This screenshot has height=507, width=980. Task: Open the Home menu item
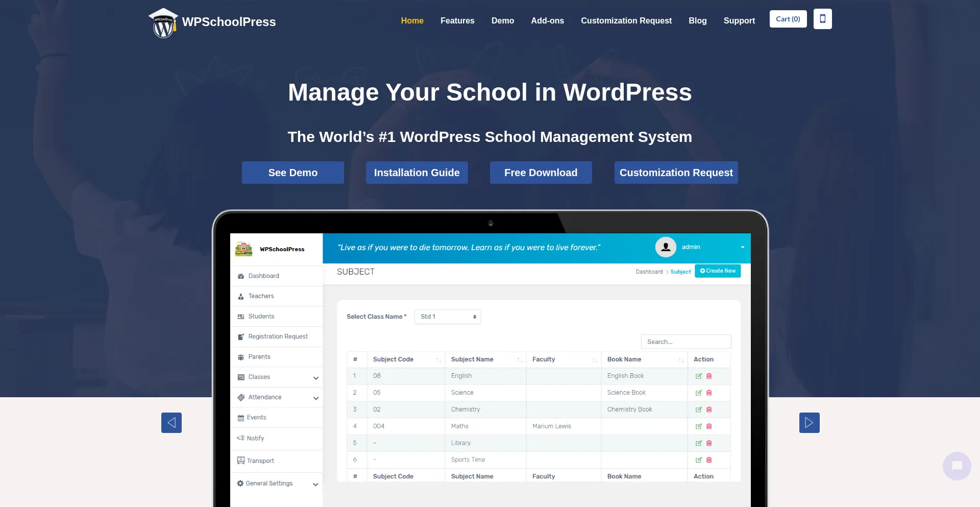coord(412,20)
